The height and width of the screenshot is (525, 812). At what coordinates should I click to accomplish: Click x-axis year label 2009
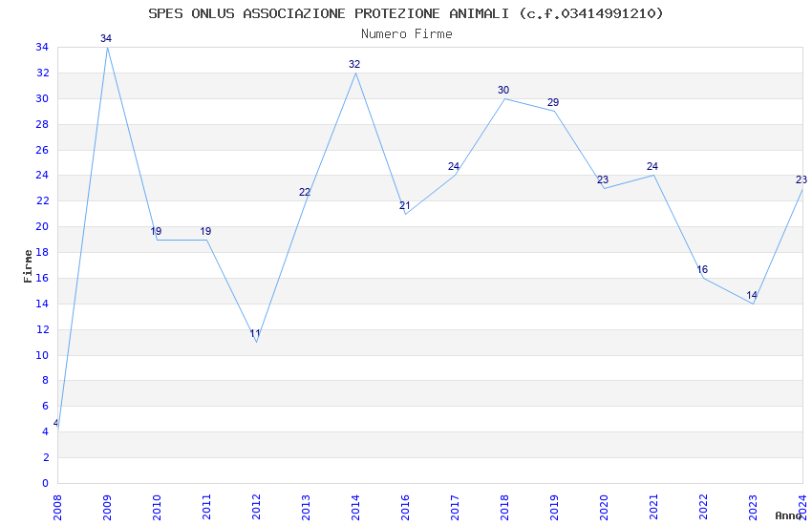[107, 507]
